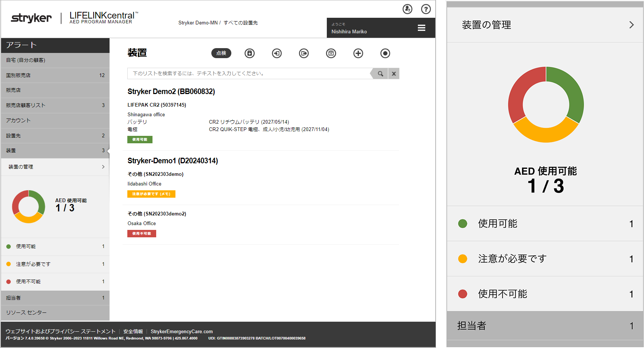Click LIFELINKcentral AED Program Manager title
The width and height of the screenshot is (644, 348).
[x=104, y=17]
